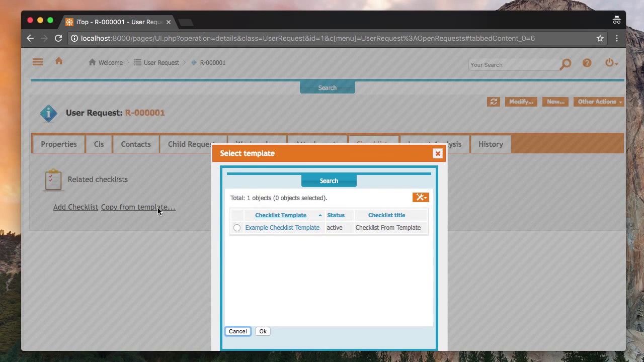Open the hamburger main menu icon
The height and width of the screenshot is (362, 644).
pos(38,62)
